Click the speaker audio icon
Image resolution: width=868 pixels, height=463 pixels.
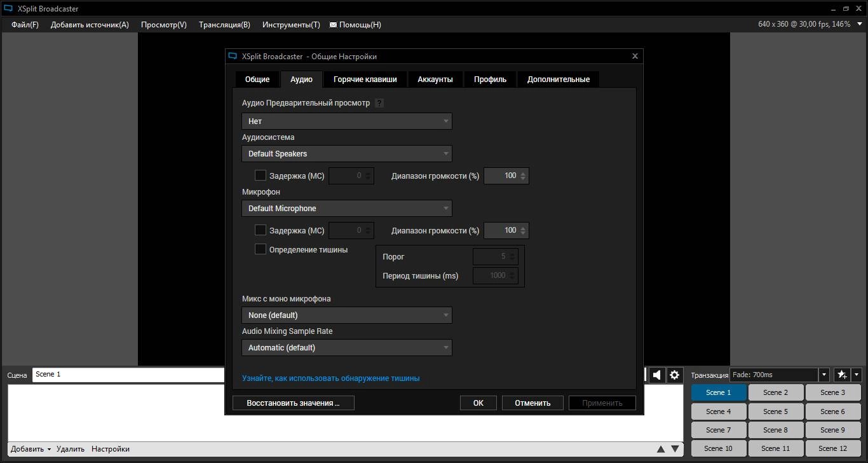coord(658,375)
